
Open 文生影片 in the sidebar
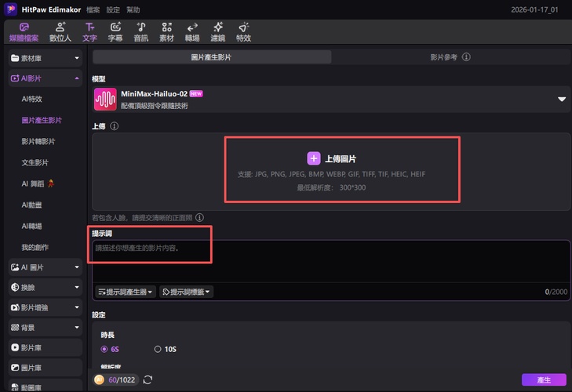coord(35,162)
